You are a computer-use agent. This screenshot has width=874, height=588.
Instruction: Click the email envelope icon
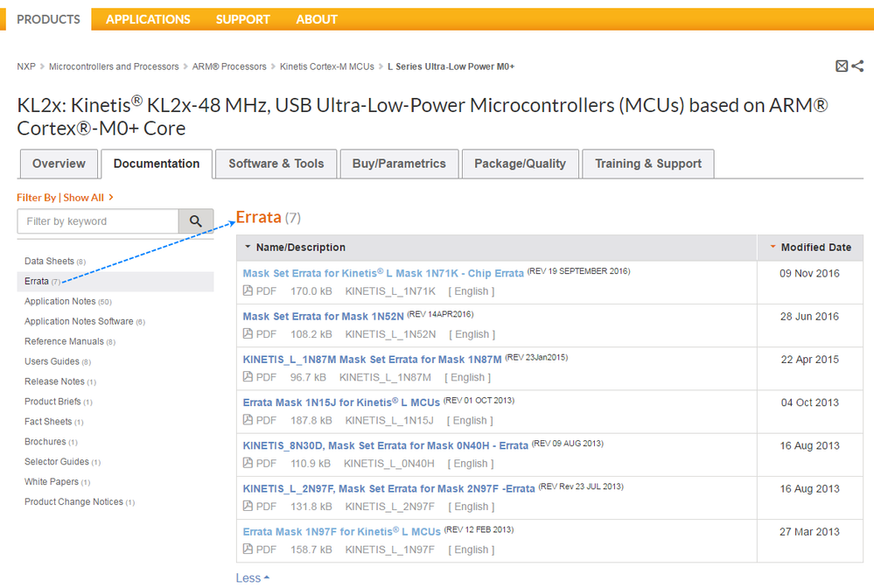pos(842,66)
